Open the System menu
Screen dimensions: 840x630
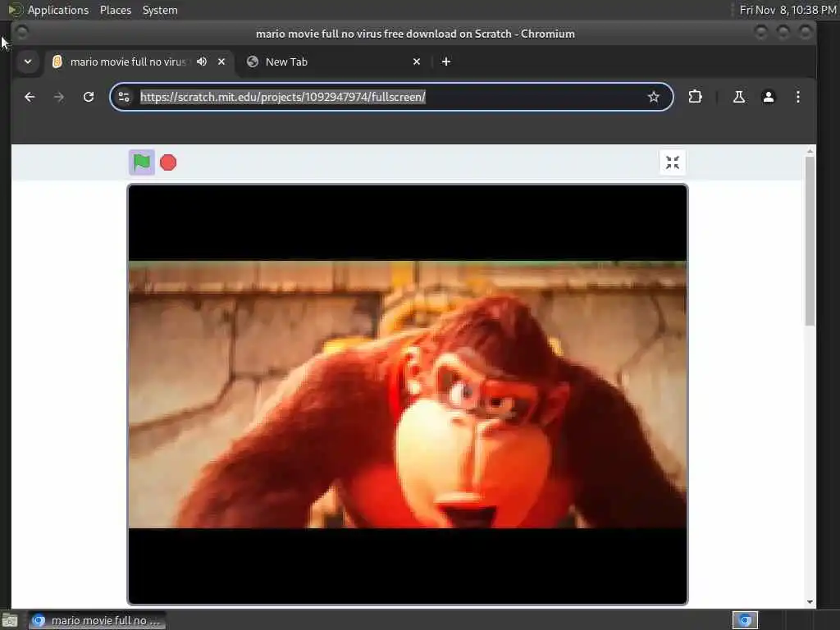pyautogui.click(x=160, y=10)
